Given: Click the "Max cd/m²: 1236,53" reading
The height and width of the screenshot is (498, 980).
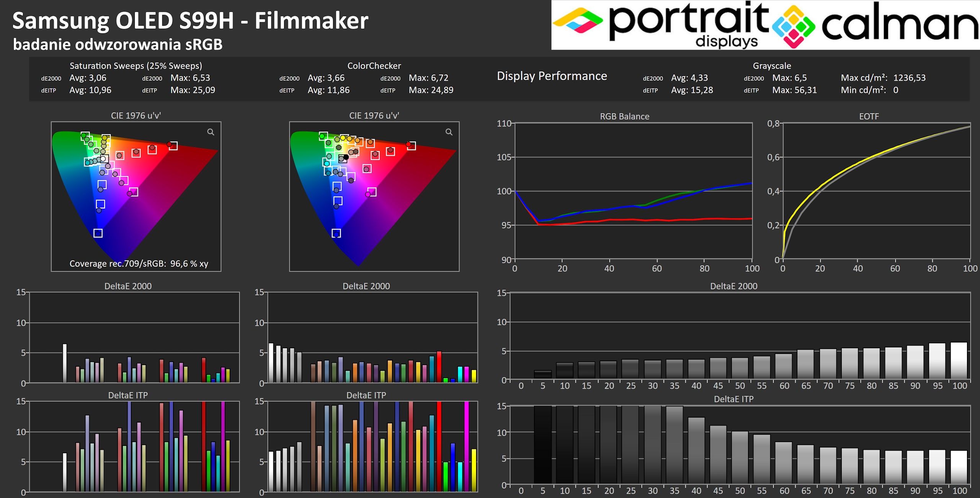Looking at the screenshot, I should pyautogui.click(x=883, y=78).
